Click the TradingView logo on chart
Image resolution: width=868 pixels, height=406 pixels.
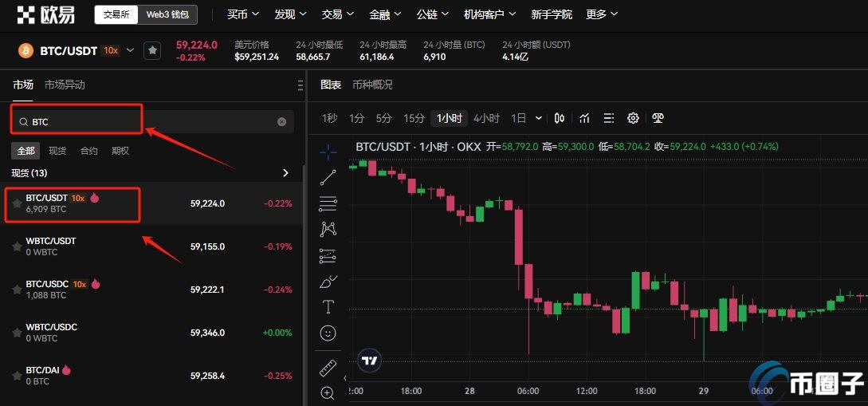[370, 361]
